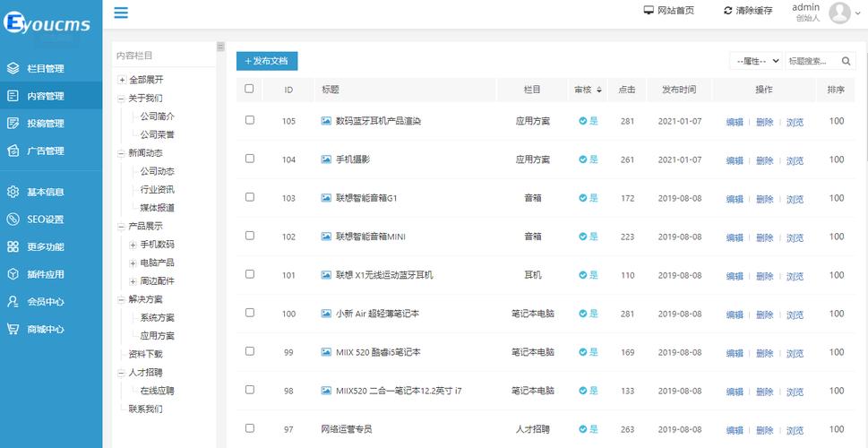The image size is (868, 448).
Task: Open the admin avatar icon
Action: tap(839, 13)
